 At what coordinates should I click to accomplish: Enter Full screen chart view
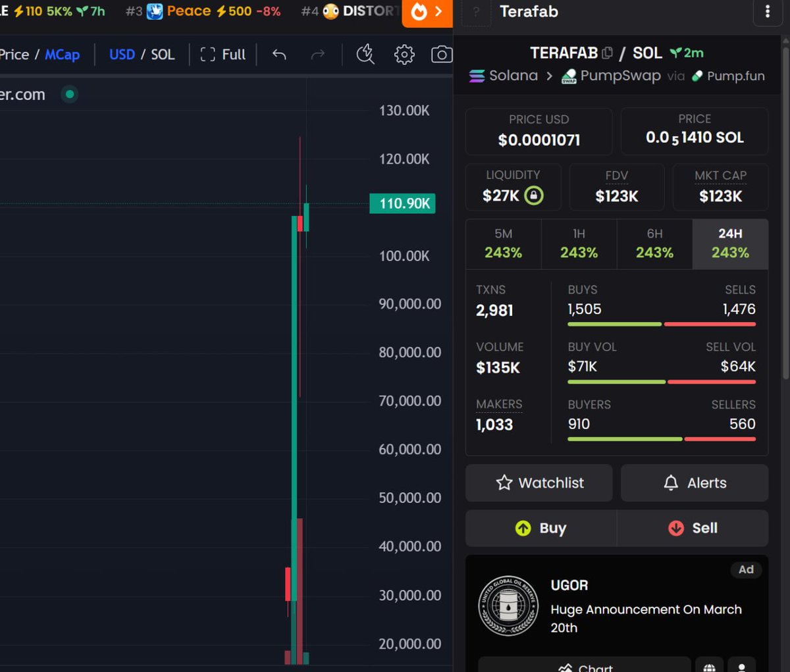(x=223, y=55)
